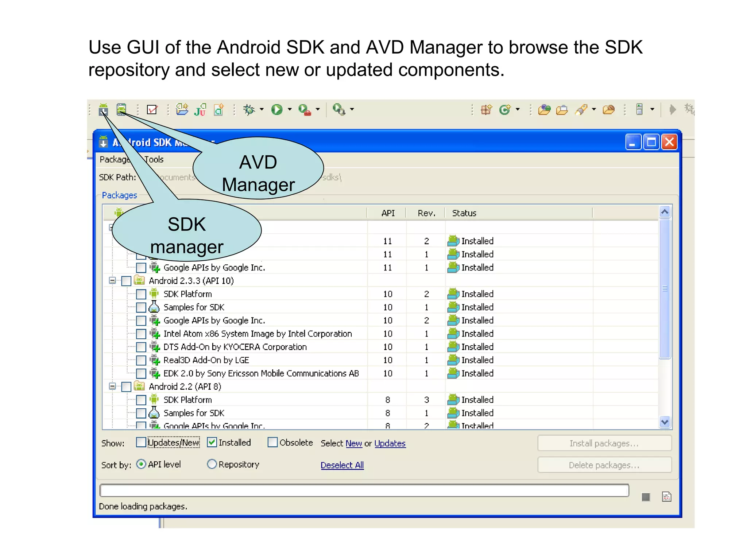This screenshot has width=747, height=560.
Task: Select Sort by API level radio
Action: pos(141,464)
